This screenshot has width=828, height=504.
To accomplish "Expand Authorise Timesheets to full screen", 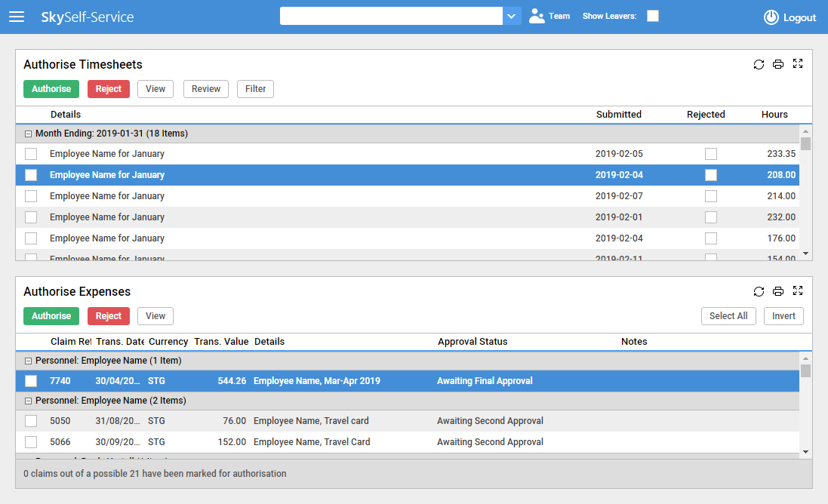I will pyautogui.click(x=798, y=64).
